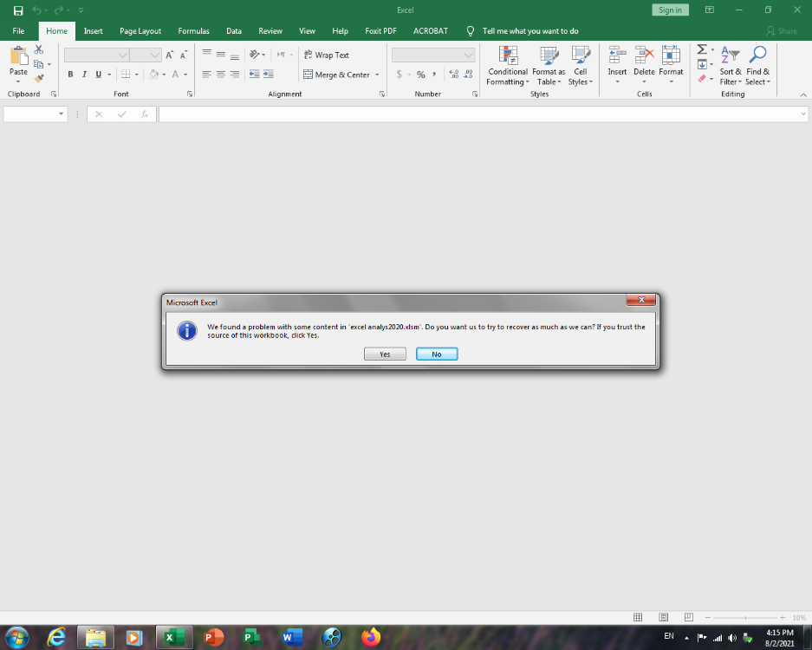Open Merge & Center dropdown arrow

(377, 75)
